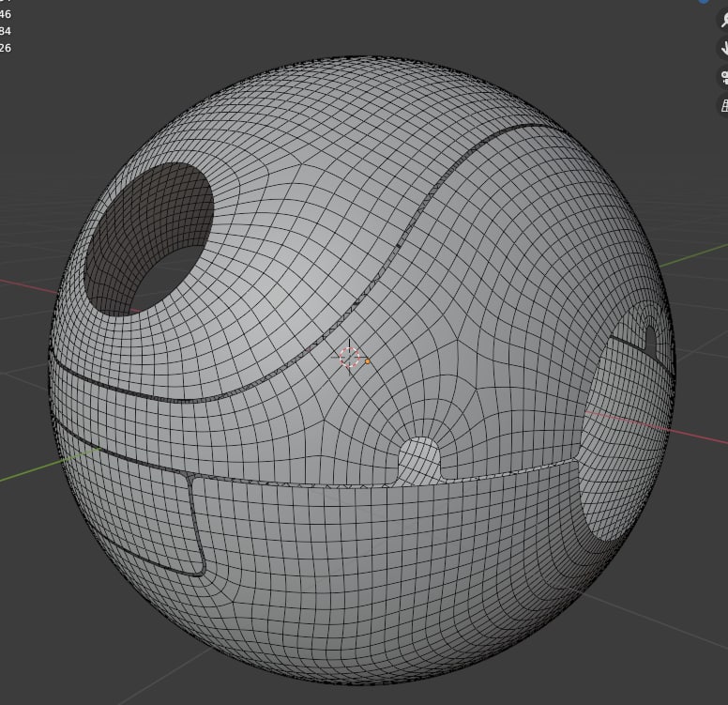Switch perspective/orthographic with the grid icon
The height and width of the screenshot is (705, 728).
[724, 105]
